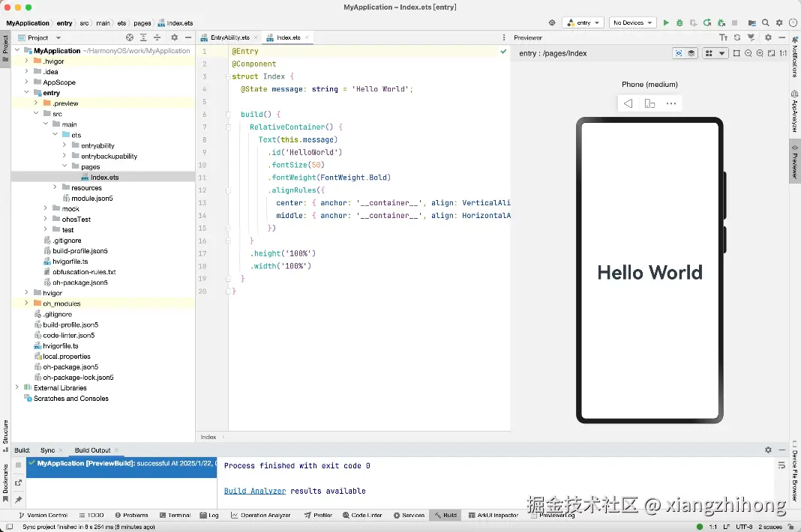Image resolution: width=801 pixels, height=532 pixels.
Task: Open the three-dot more options above the phone preview
Action: point(671,103)
